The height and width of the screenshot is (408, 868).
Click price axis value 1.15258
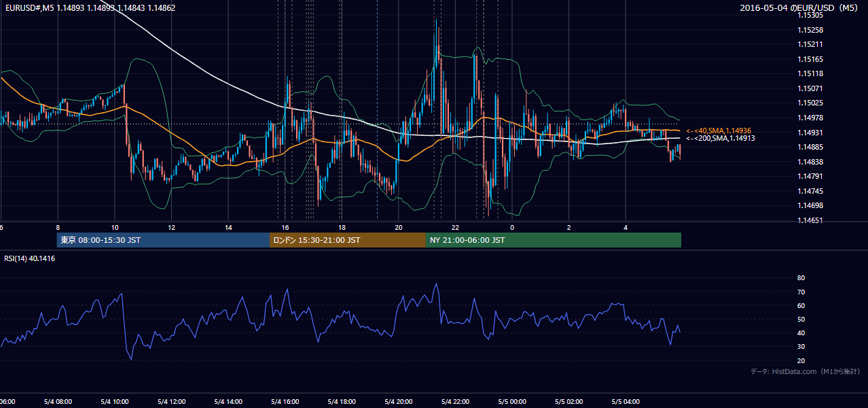pos(810,30)
